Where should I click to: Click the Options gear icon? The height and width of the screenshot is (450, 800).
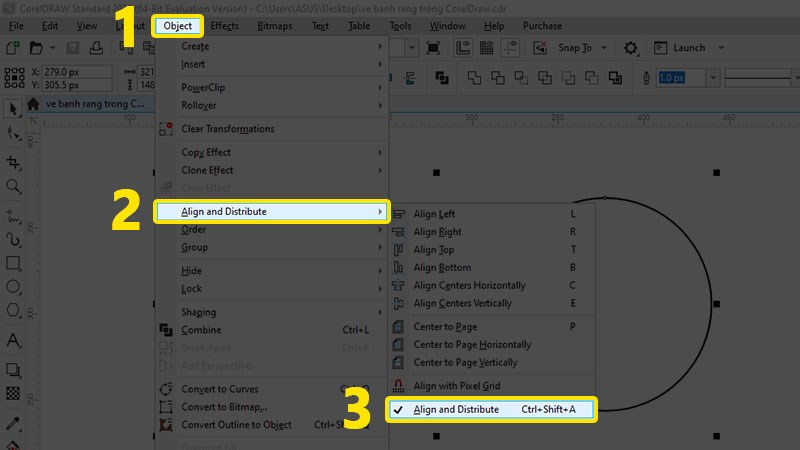631,48
